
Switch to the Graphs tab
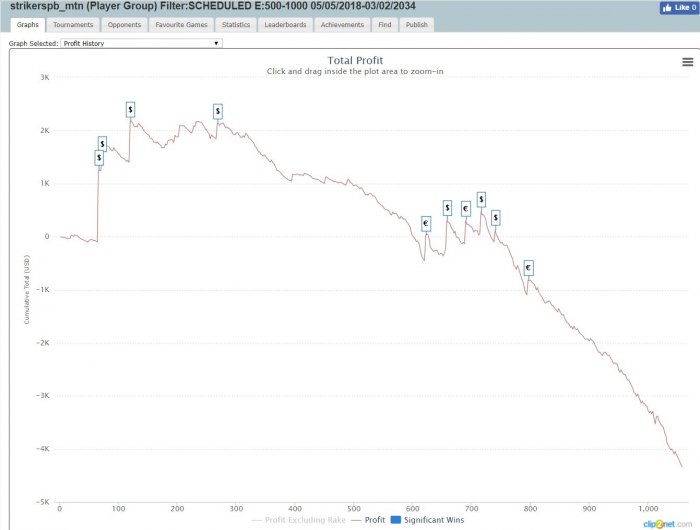point(28,25)
